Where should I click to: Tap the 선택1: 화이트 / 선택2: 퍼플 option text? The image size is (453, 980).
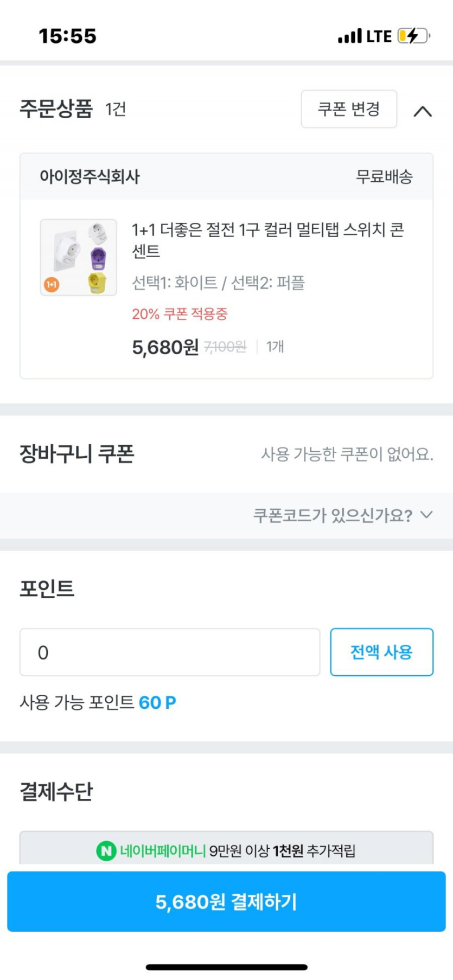click(x=218, y=283)
